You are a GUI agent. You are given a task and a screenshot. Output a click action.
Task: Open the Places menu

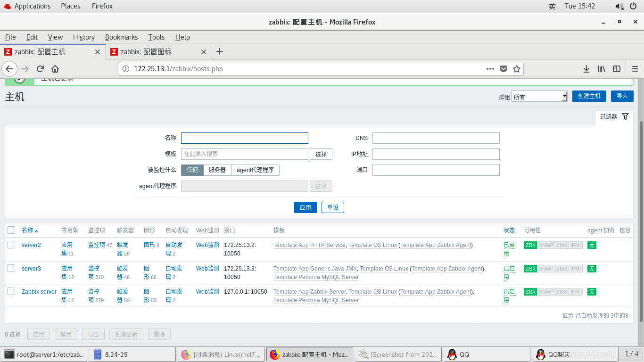(70, 6)
